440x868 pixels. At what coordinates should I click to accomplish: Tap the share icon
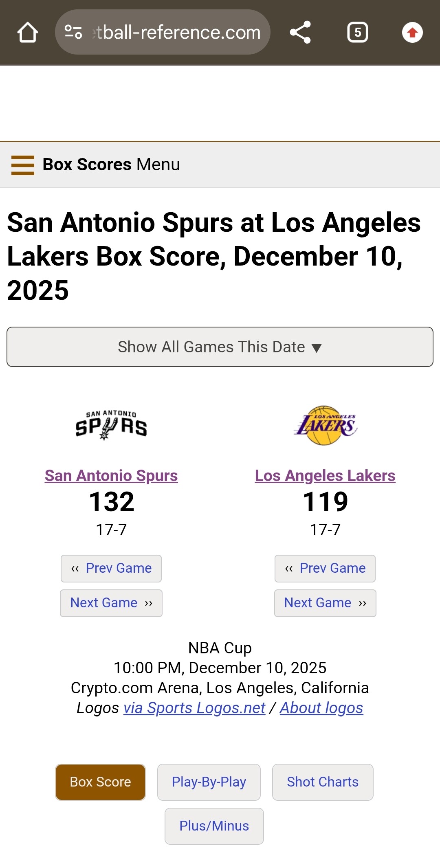pos(300,33)
